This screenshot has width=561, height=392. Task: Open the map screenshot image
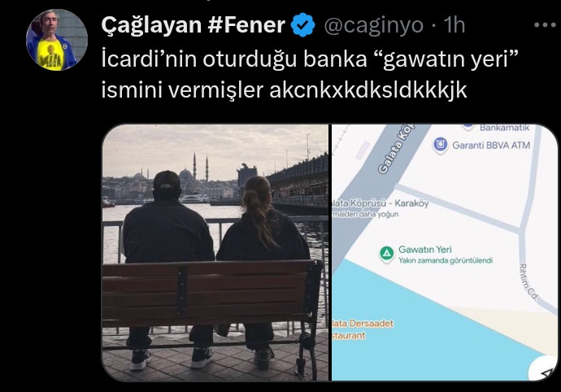445,252
